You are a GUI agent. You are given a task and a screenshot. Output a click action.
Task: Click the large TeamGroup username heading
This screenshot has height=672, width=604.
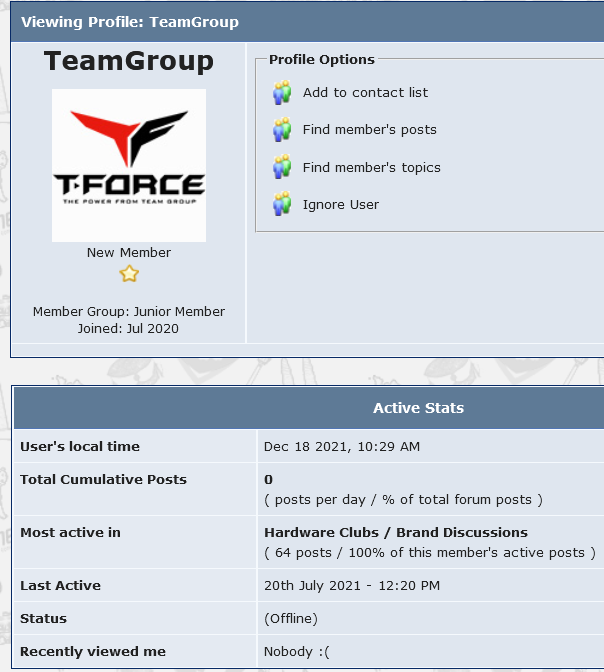tap(129, 62)
